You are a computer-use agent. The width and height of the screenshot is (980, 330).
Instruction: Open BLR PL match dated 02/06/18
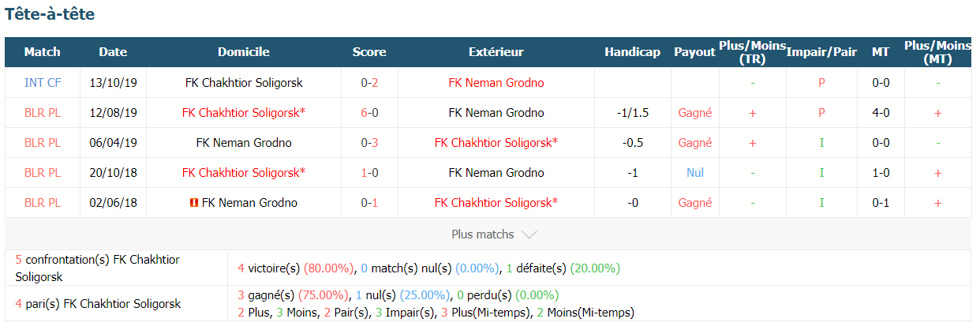tap(43, 203)
